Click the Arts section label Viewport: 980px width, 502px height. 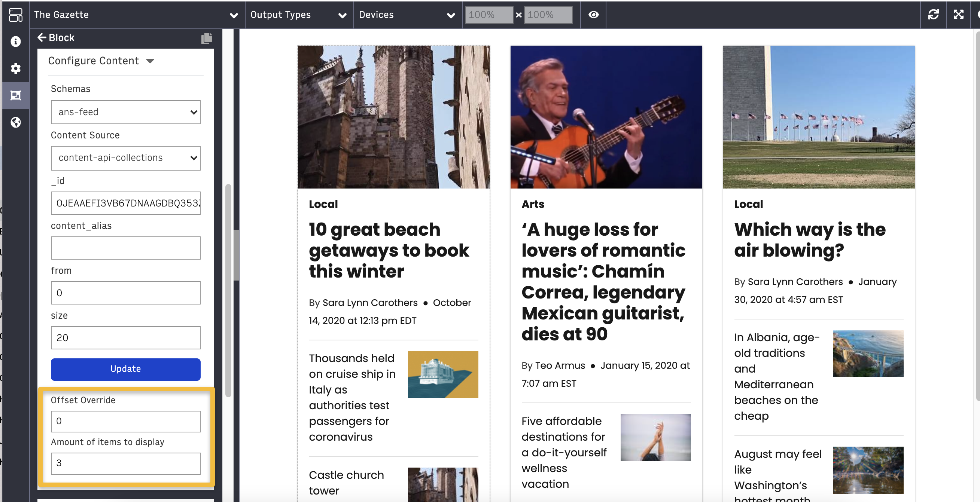tap(533, 204)
